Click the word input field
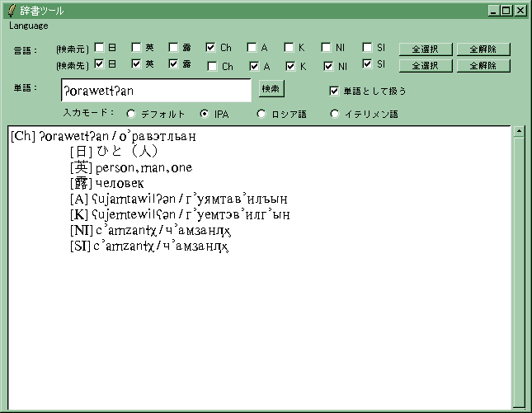 click(x=156, y=90)
